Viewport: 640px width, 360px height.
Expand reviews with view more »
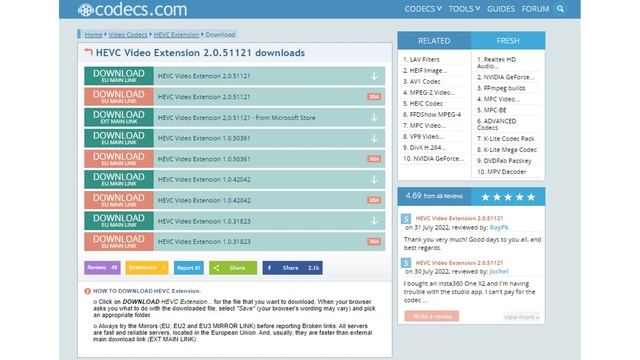point(522,317)
